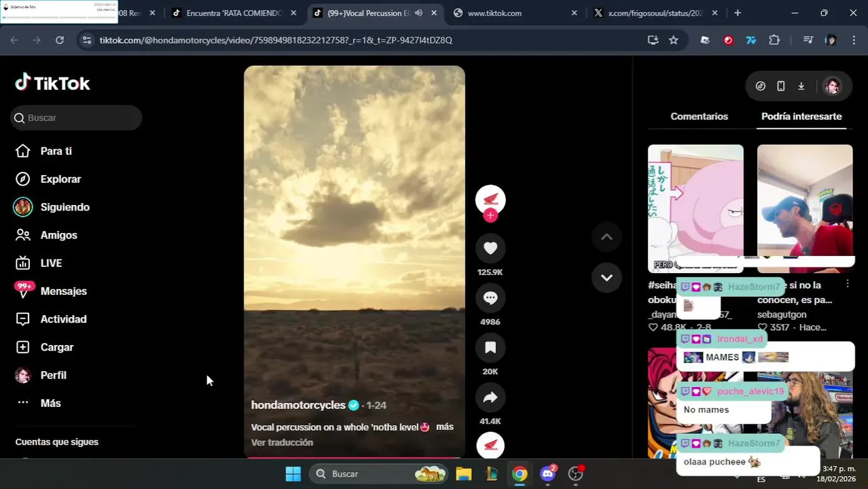Screen dimensions: 868x489
Task: Switch to 'Encuentra RATA COMIENDO' tab
Action: click(234, 13)
